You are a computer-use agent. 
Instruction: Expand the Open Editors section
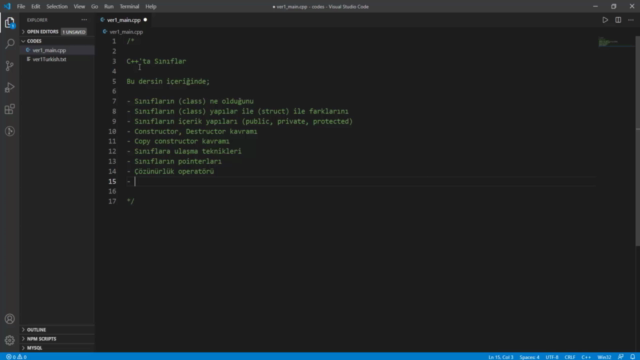click(x=42, y=31)
